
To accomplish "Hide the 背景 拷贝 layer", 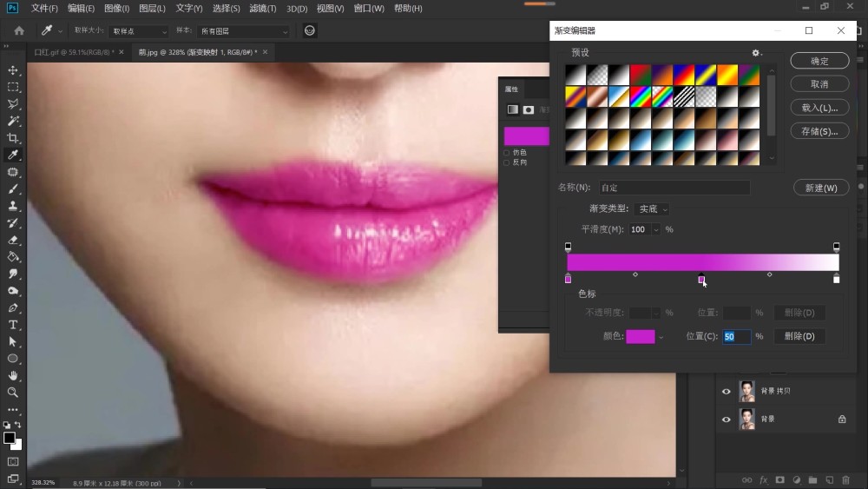I will pyautogui.click(x=726, y=392).
